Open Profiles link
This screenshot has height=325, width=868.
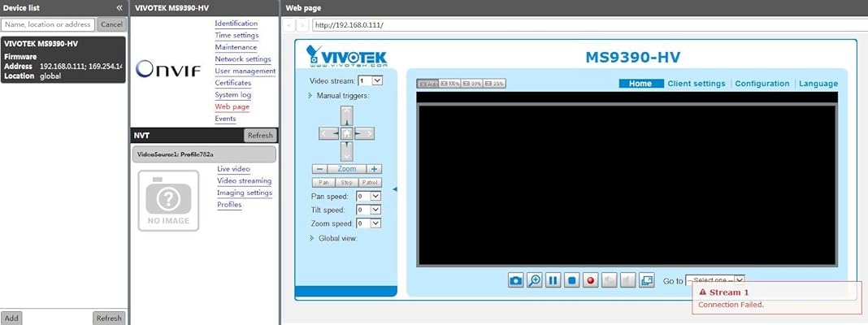(x=229, y=204)
